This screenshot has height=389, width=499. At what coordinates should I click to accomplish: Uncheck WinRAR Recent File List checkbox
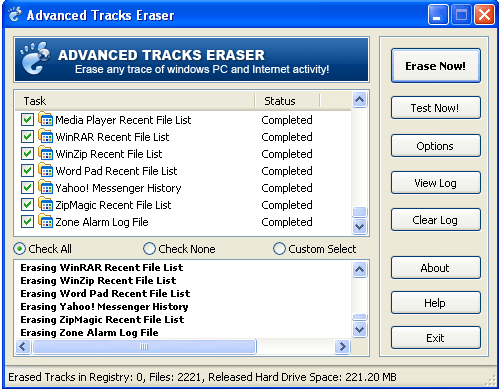[27, 137]
